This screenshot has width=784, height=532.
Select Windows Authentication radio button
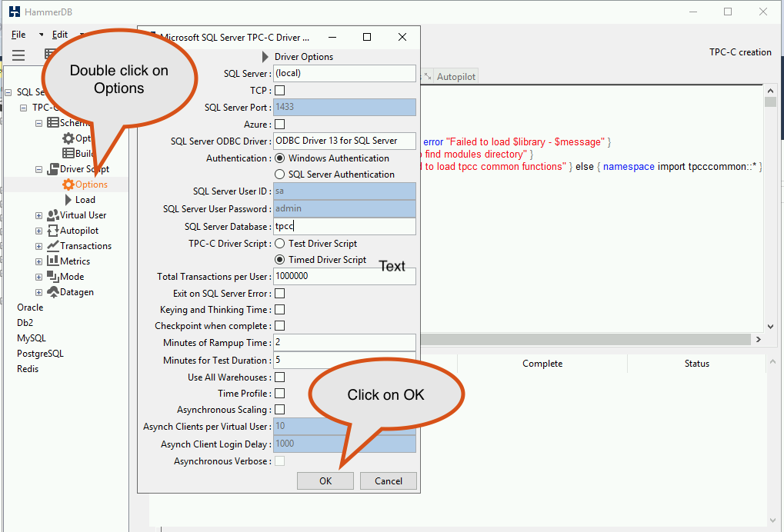(x=280, y=158)
